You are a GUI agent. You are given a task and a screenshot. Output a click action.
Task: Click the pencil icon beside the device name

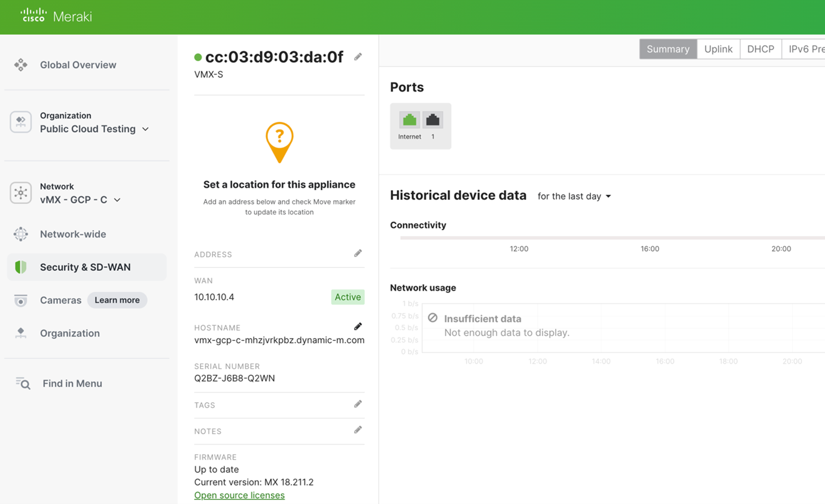(358, 57)
